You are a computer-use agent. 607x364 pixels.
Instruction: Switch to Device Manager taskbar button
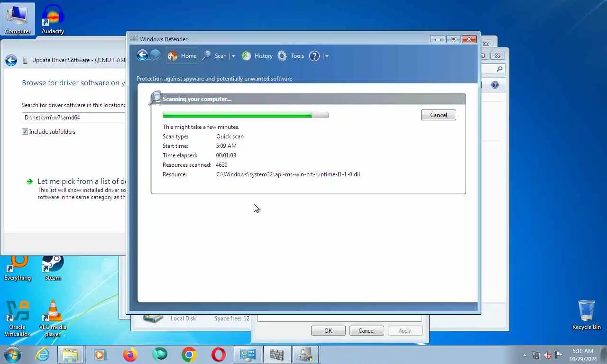tap(306, 355)
